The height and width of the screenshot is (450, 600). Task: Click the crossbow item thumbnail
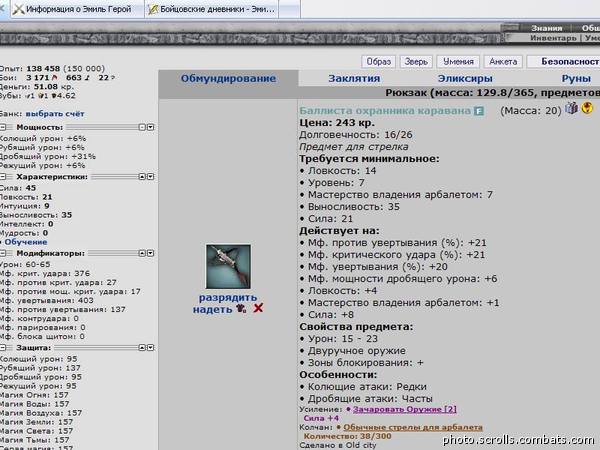[228, 267]
